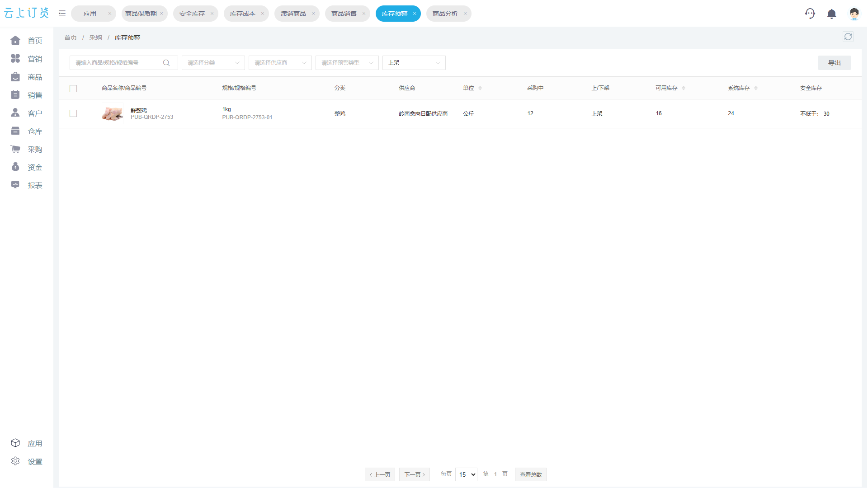This screenshot has height=488, width=868.
Task: Click 下一页 next page button
Action: 415,474
